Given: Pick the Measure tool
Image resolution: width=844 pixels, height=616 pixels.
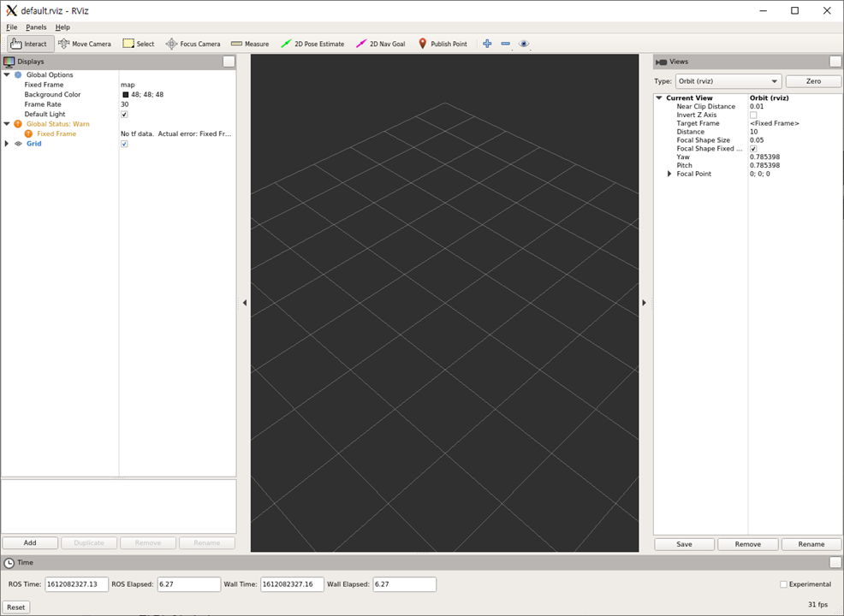Looking at the screenshot, I should click(250, 44).
